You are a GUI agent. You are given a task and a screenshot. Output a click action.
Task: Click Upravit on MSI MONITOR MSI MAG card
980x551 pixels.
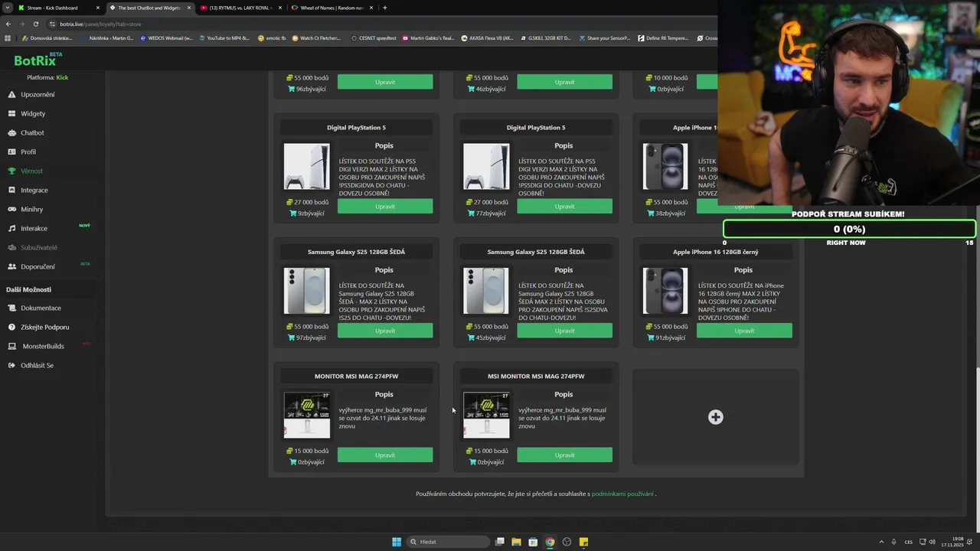564,455
